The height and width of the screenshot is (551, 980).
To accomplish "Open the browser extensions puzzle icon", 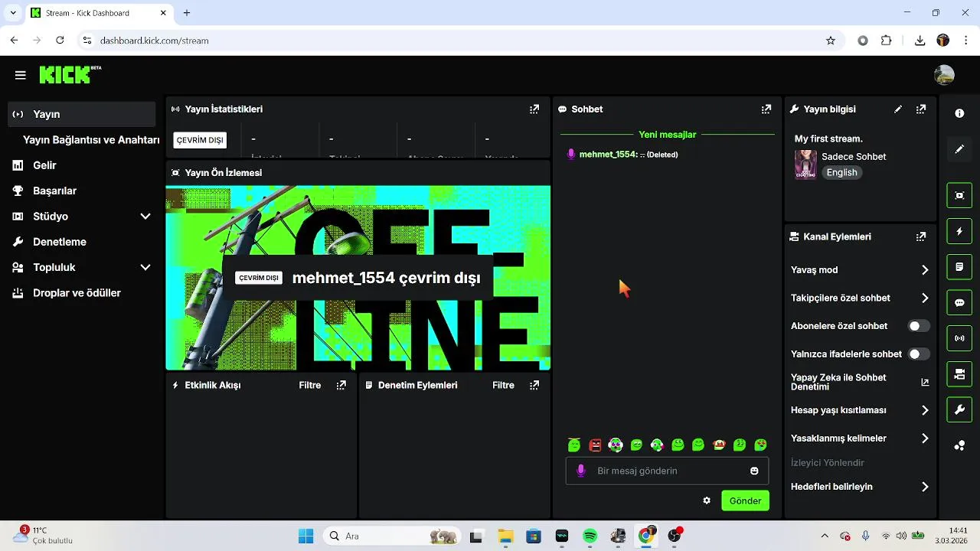I will (x=887, y=41).
